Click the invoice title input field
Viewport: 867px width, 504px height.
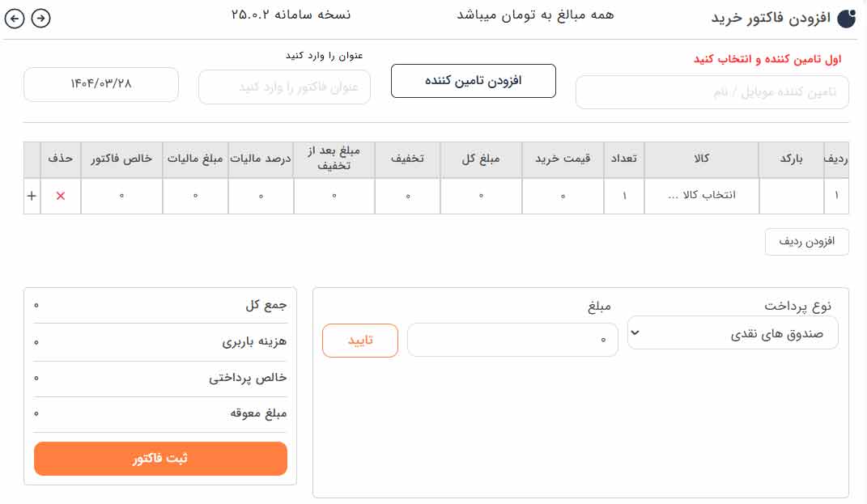(x=284, y=87)
